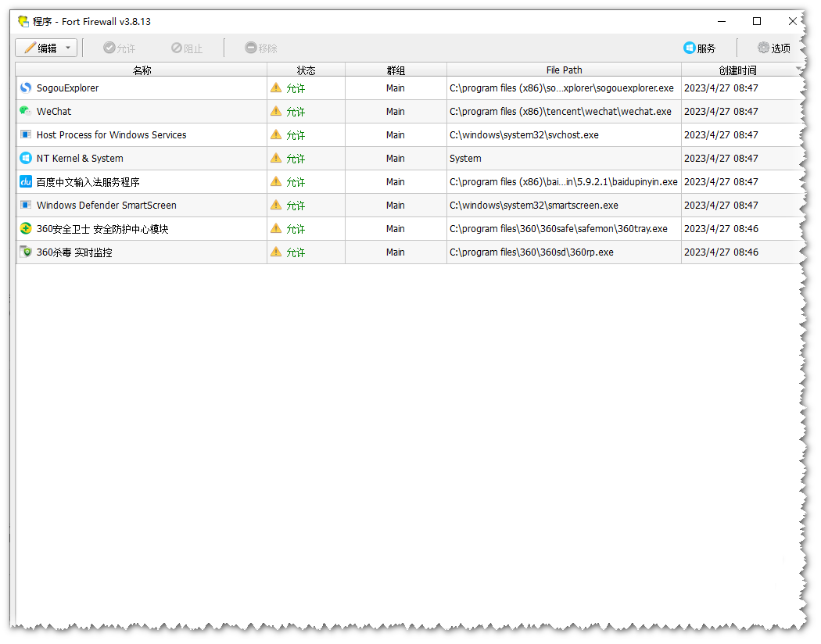Screen dimensions: 821x644
Task: Click the smartscreen.exe file path
Action: click(x=533, y=205)
